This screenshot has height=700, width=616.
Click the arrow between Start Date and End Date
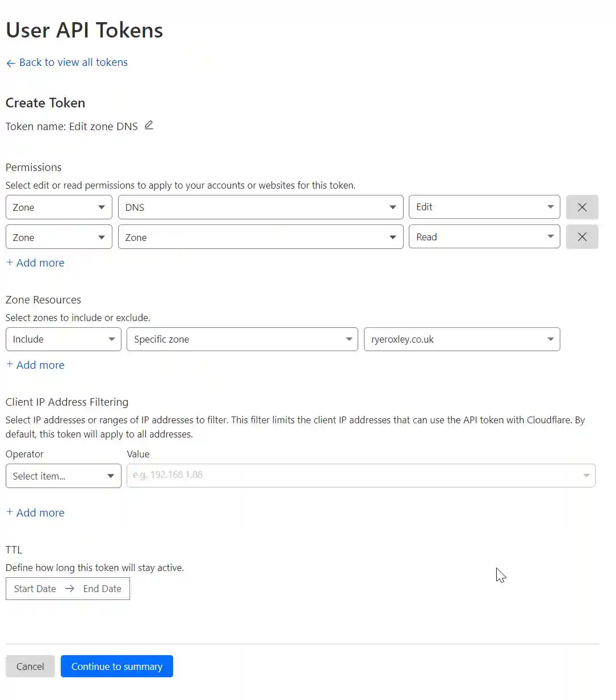point(69,589)
